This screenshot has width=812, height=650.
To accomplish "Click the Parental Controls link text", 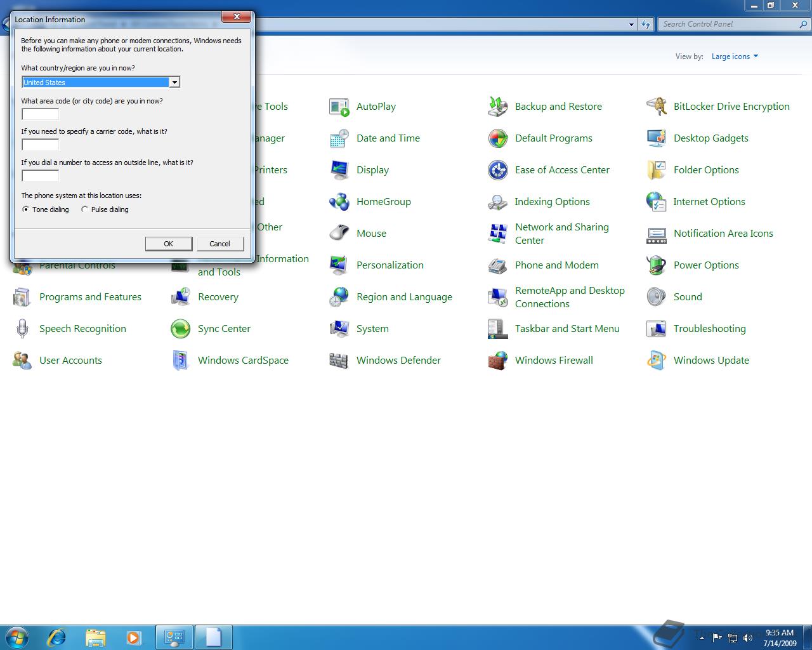I will 77,265.
